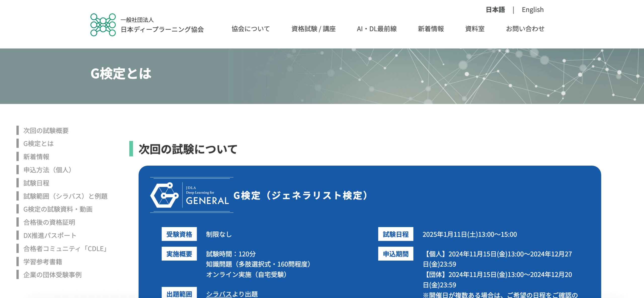Click the 制限なし text
Screen dimensions: 644x298
[219, 234]
